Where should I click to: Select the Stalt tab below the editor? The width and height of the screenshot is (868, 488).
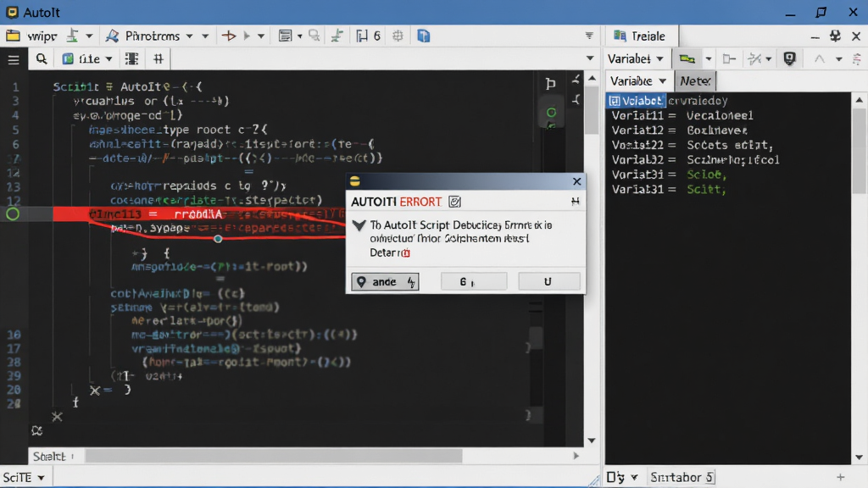(x=53, y=457)
